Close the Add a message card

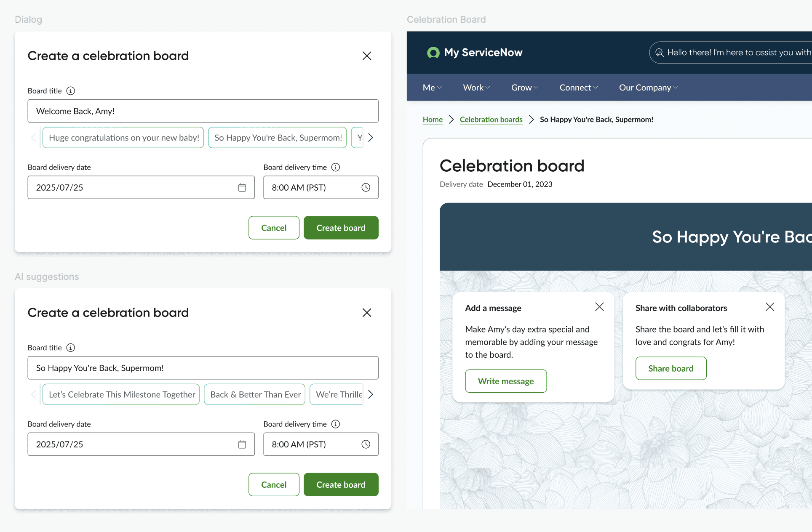point(599,307)
